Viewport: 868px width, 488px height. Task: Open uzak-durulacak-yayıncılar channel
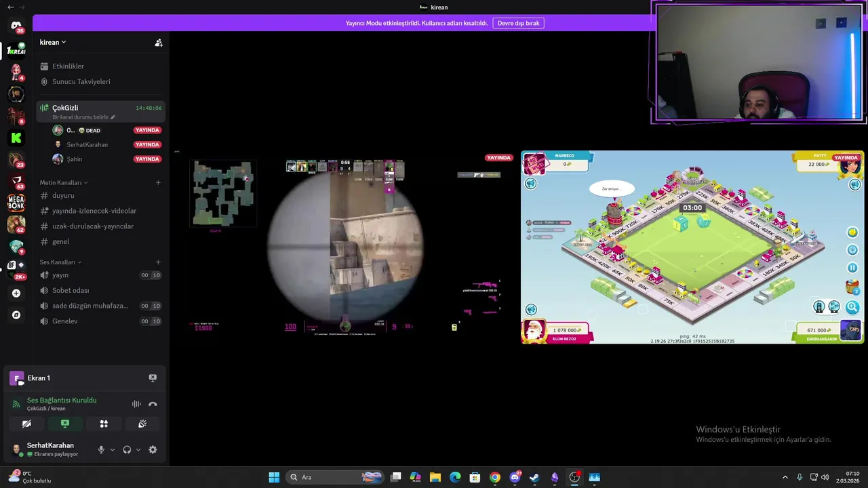coord(101,226)
